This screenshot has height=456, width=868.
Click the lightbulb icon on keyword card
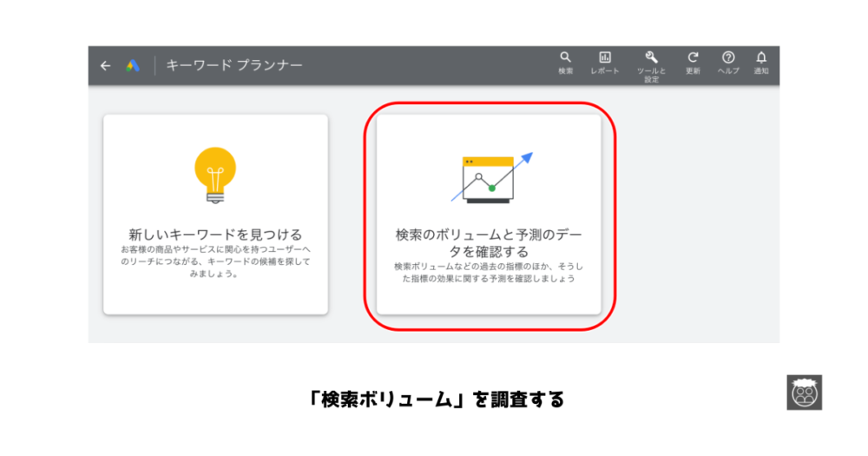215,175
